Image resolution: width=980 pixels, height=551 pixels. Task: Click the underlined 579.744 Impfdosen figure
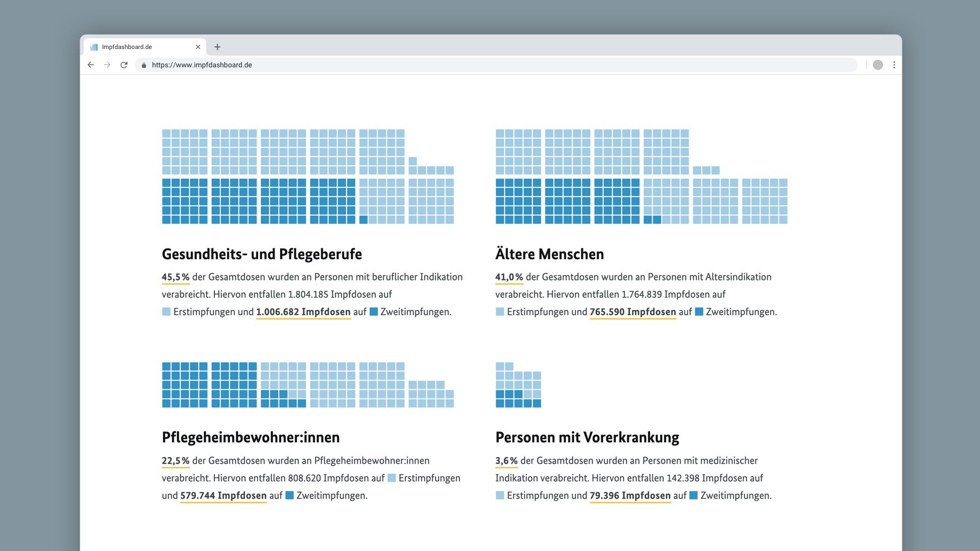tap(223, 495)
